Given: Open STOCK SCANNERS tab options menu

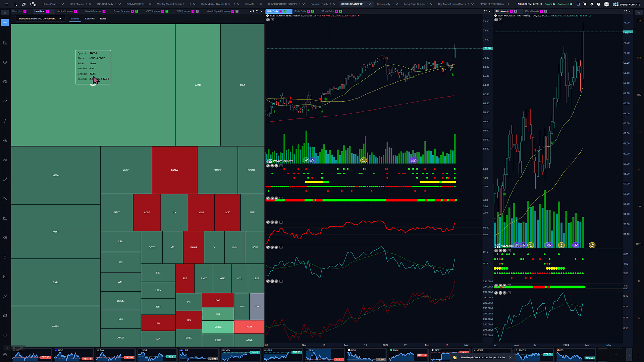Looking at the screenshot, I should click(x=366, y=4).
